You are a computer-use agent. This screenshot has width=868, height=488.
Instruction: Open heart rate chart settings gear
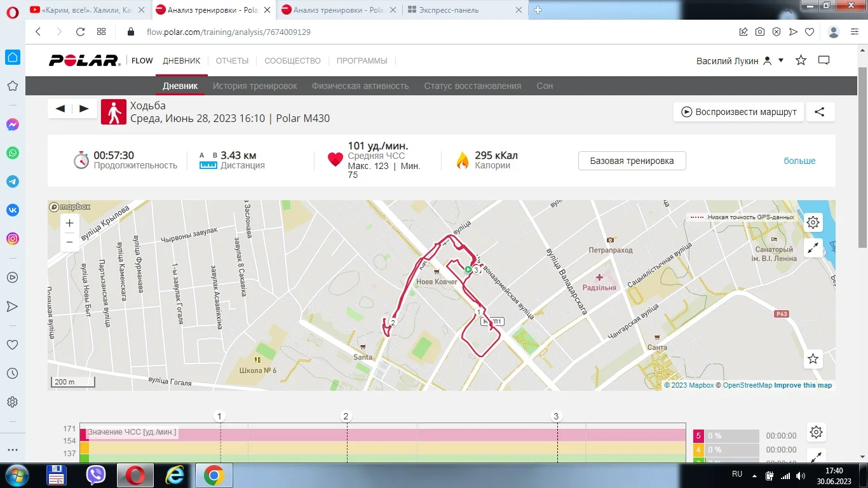point(817,432)
